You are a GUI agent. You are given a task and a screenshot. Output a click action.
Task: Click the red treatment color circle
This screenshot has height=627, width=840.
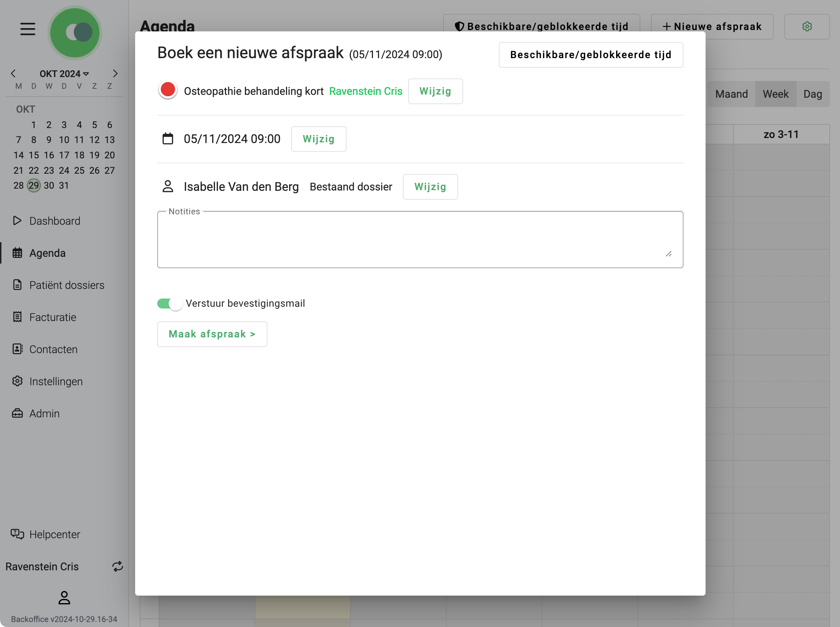[x=168, y=90]
